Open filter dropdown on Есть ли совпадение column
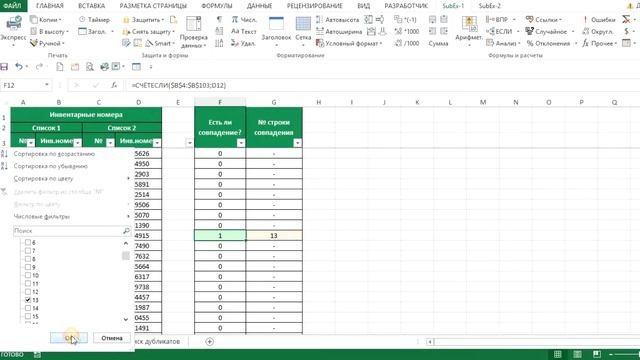The height and width of the screenshot is (360, 640). pyautogui.click(x=241, y=143)
